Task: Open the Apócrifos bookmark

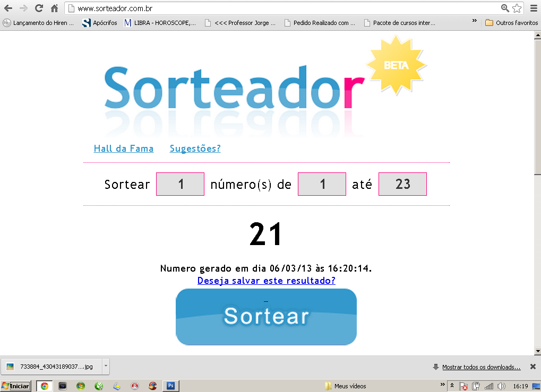Action: (100, 23)
